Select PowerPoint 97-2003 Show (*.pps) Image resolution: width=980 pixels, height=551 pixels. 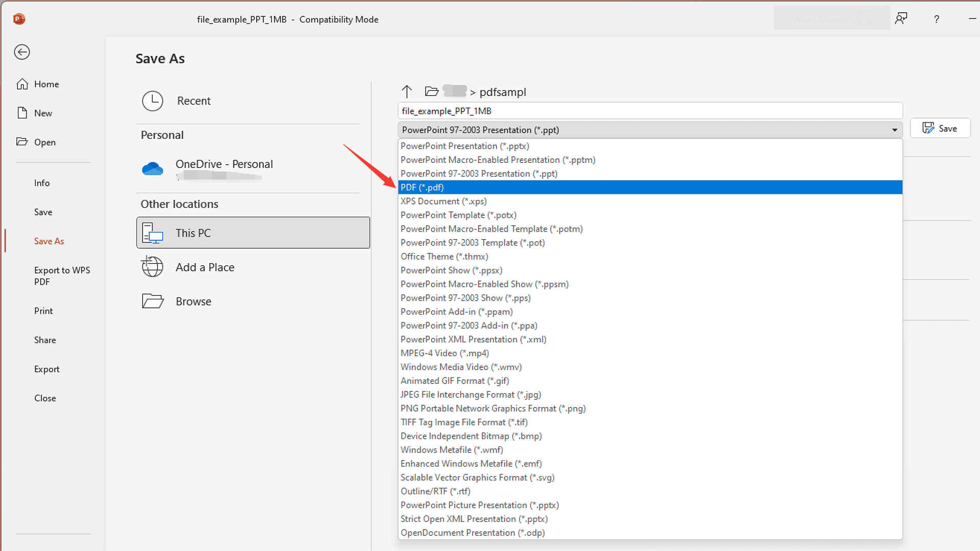tap(650, 297)
